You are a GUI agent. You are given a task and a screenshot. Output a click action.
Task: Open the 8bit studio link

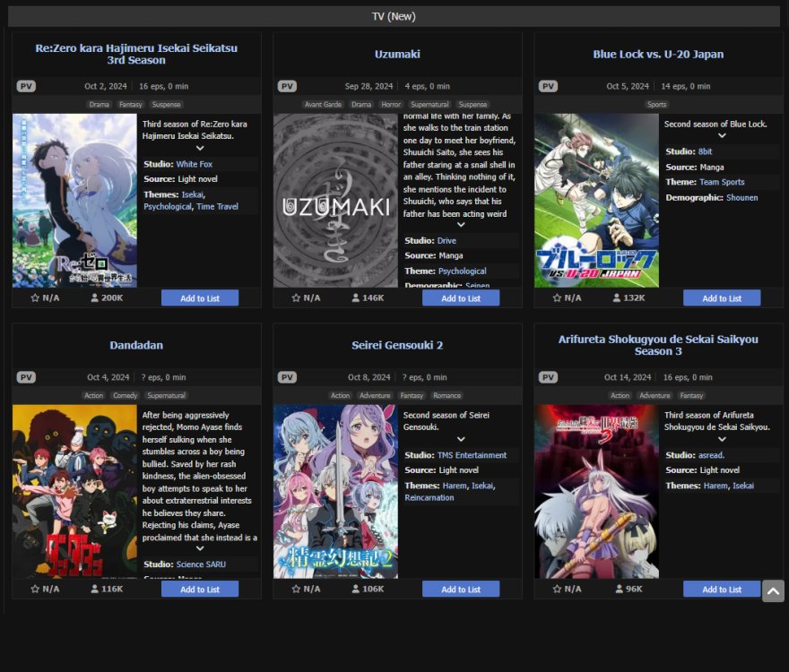point(705,151)
